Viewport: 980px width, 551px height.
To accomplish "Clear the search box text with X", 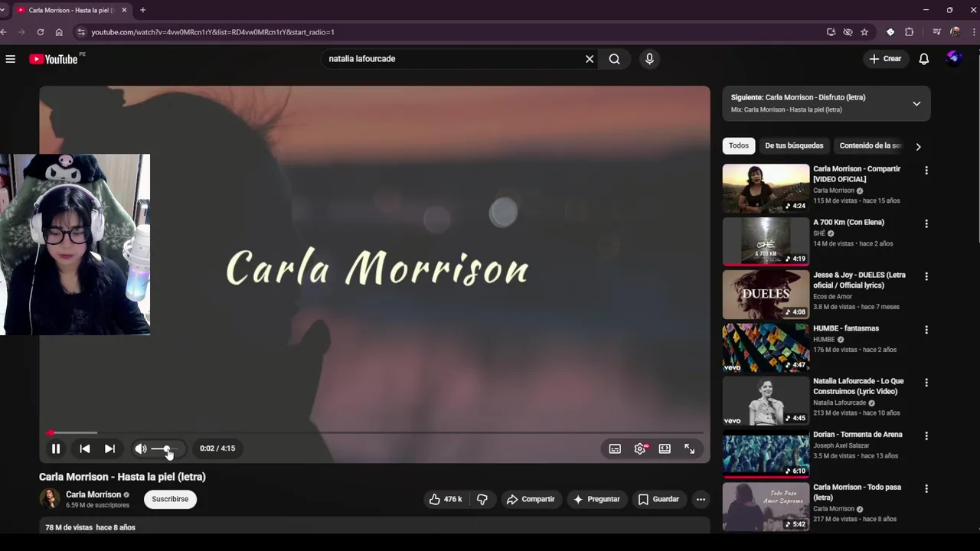I will tap(590, 59).
